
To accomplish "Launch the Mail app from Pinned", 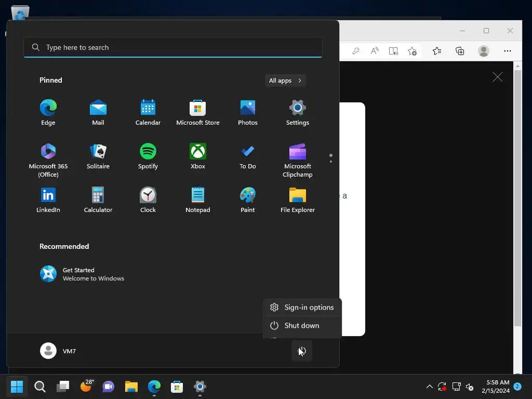I will 98,113.
